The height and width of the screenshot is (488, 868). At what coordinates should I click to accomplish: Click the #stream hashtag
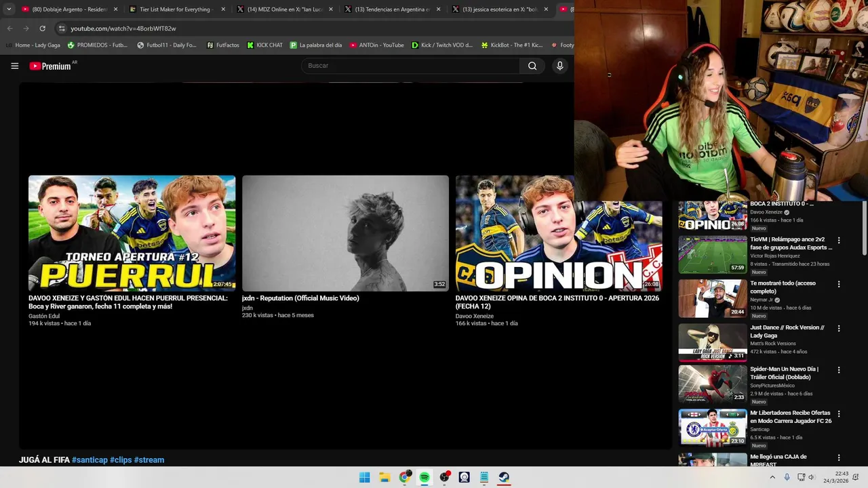click(149, 460)
